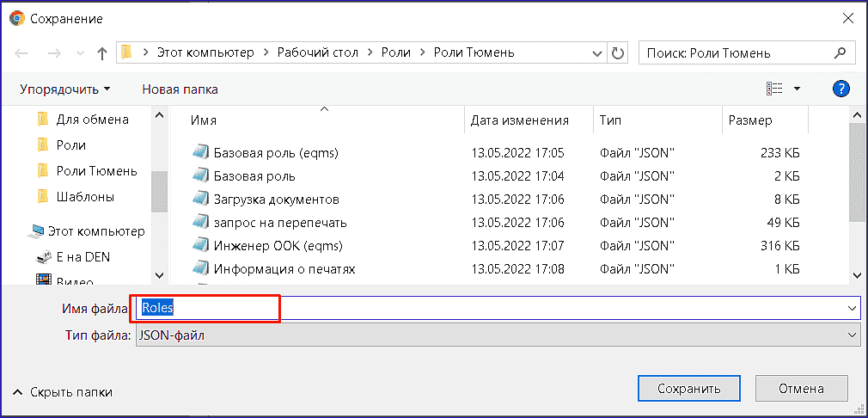Click JSON icon of 'Базовая роль (eqms)'
The width and height of the screenshot is (868, 418).
pos(200,152)
